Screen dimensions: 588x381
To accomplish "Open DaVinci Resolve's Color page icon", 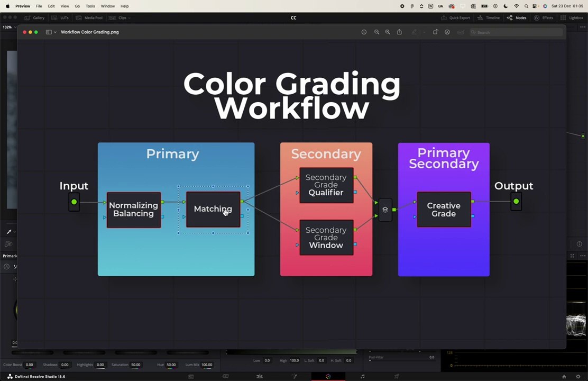I will pos(328,376).
